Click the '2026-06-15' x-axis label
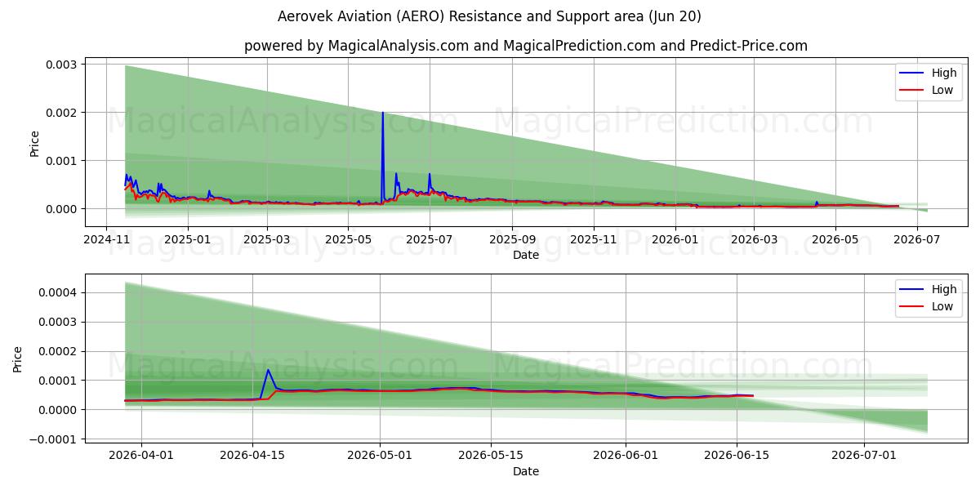Viewport: 980px width, 490px height. (737, 457)
